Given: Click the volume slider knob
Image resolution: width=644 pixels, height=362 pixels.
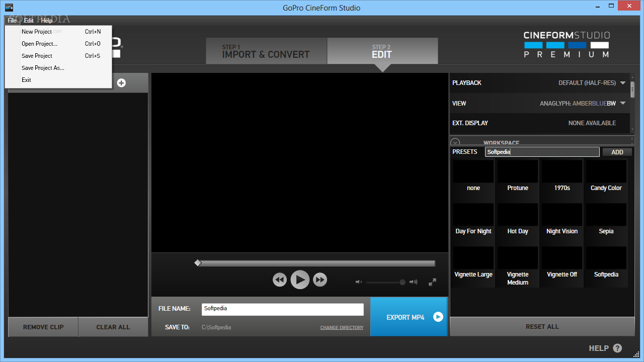Looking at the screenshot, I should pyautogui.click(x=403, y=282).
